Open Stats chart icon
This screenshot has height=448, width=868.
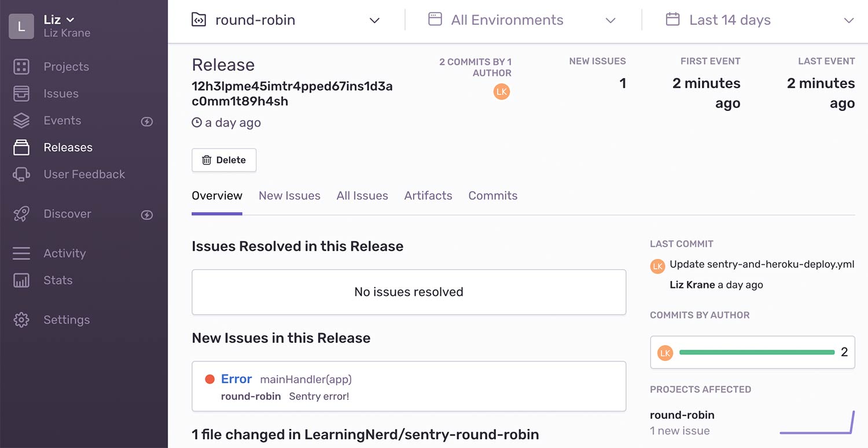coord(21,280)
